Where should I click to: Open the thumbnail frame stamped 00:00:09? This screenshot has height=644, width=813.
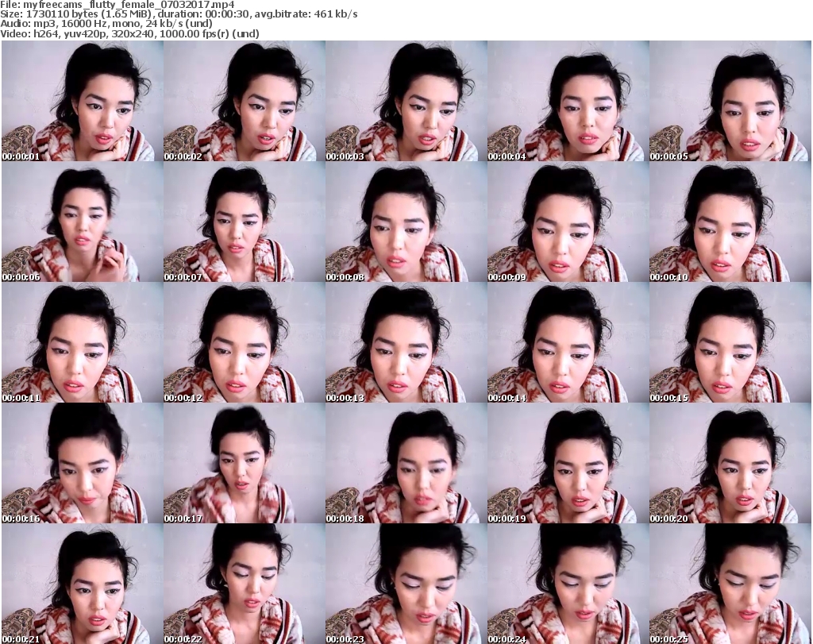[568, 222]
